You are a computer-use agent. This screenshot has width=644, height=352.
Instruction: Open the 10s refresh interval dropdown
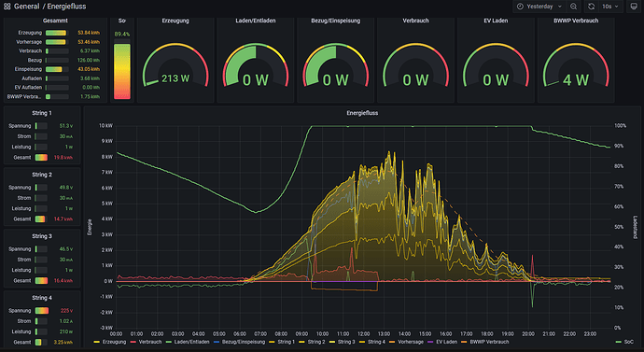(610, 7)
